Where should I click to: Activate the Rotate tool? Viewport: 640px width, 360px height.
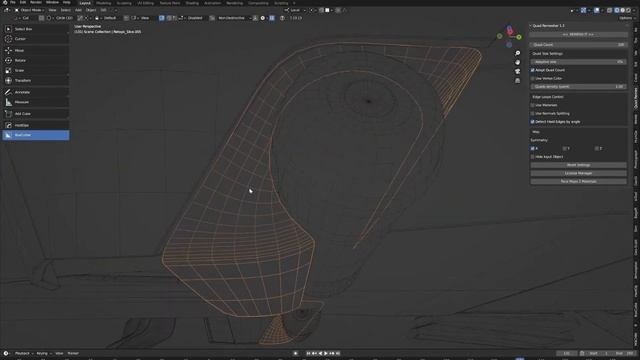coord(36,60)
